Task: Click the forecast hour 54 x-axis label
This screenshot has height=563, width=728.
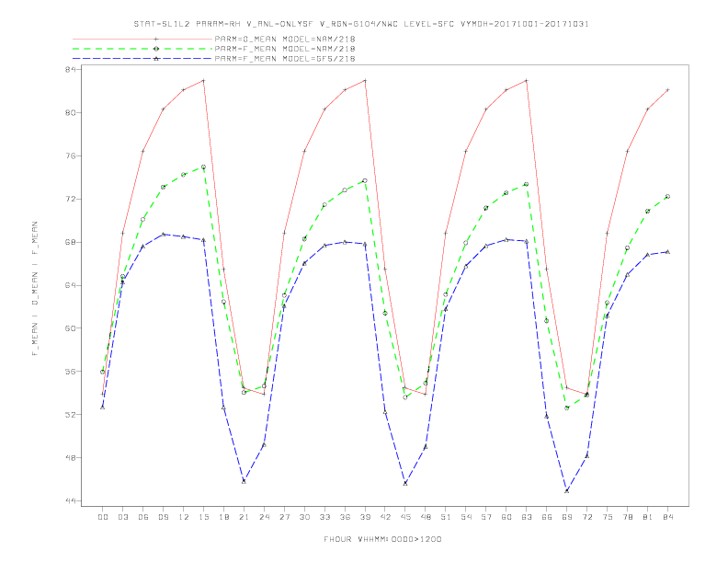Action: 466,517
